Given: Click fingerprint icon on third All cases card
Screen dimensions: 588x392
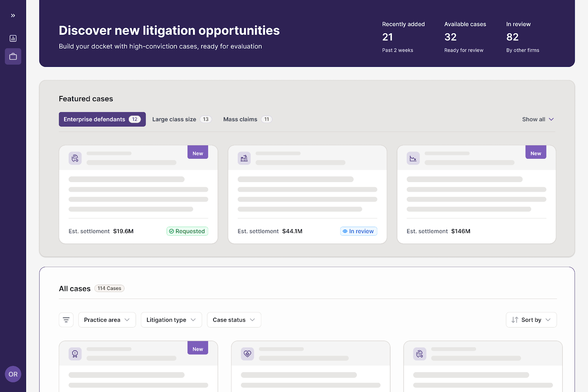Looking at the screenshot, I should pos(420,354).
